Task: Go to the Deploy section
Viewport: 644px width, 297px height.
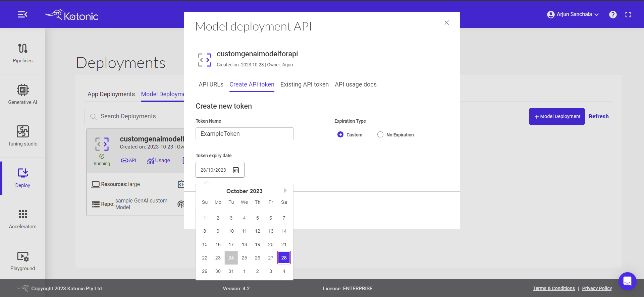Action: 22,178
